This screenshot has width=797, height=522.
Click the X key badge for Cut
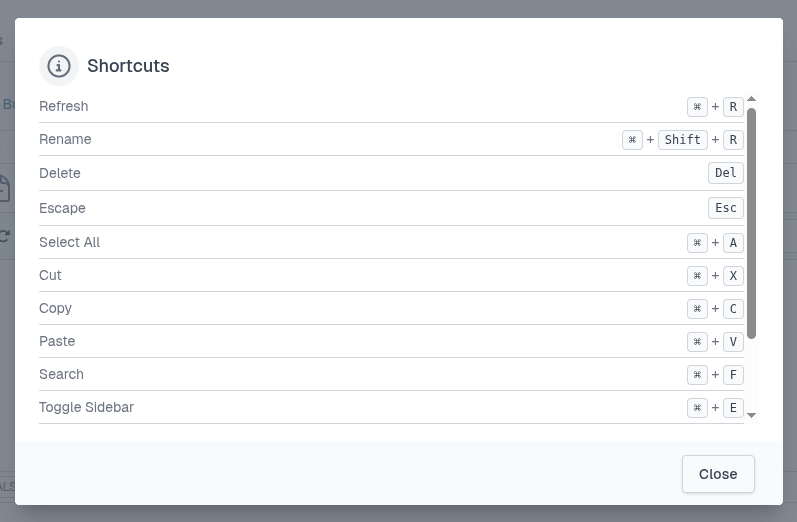coord(733,276)
